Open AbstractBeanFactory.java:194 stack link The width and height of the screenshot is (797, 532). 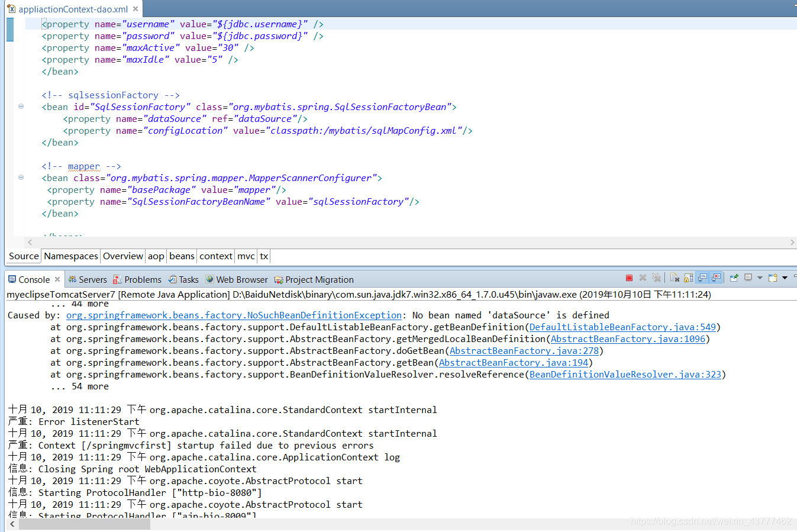coord(514,363)
